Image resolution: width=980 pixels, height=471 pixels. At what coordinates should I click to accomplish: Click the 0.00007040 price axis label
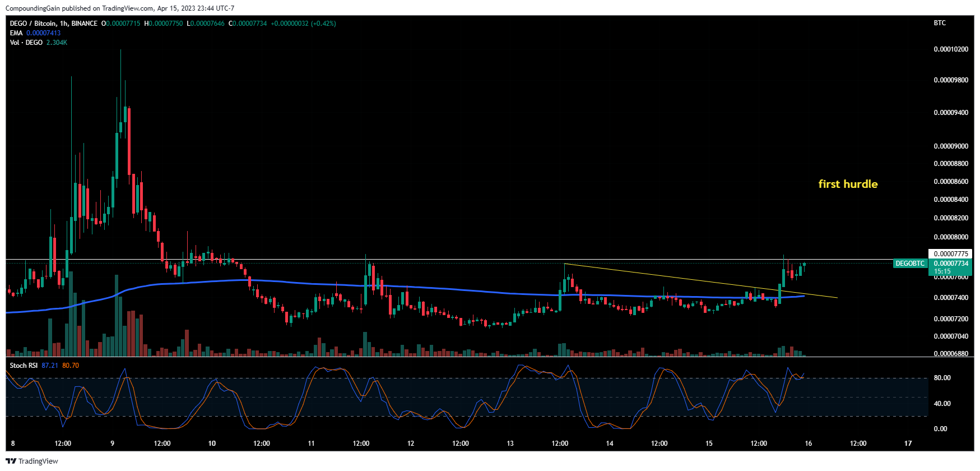pyautogui.click(x=951, y=336)
